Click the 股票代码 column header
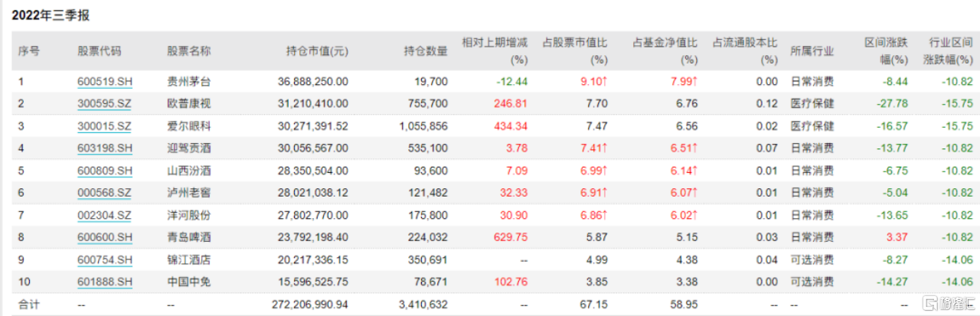This screenshot has width=980, height=316. point(100,51)
